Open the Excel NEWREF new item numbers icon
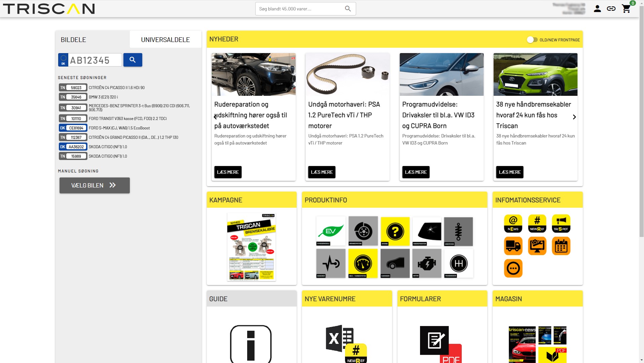The image size is (644, 363). [x=346, y=344]
